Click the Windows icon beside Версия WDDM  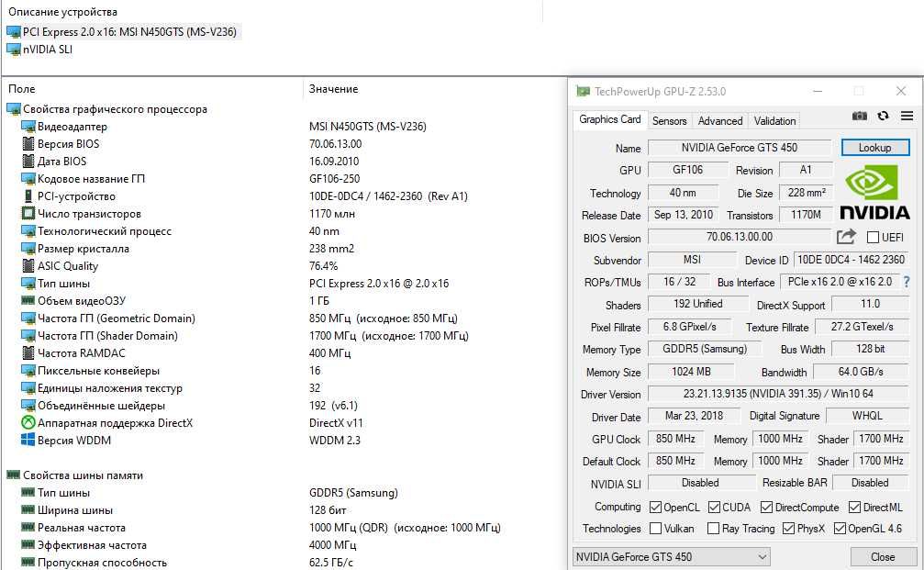(28, 440)
